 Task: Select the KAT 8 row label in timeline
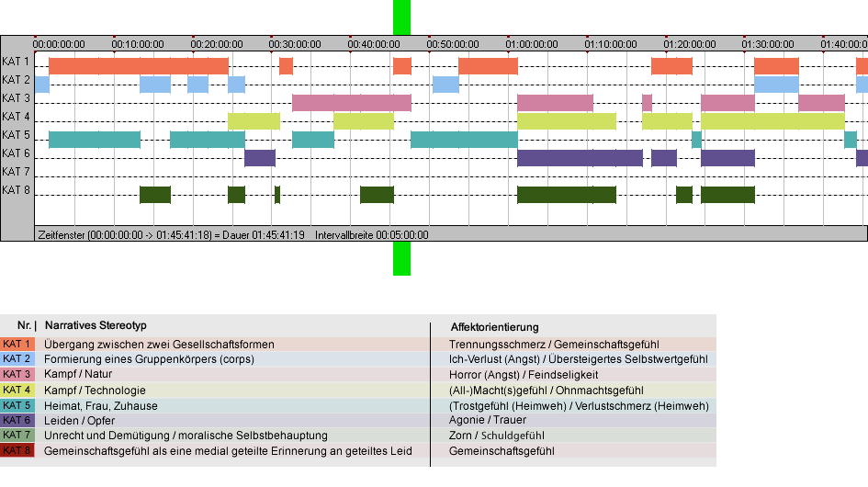pyautogui.click(x=16, y=190)
